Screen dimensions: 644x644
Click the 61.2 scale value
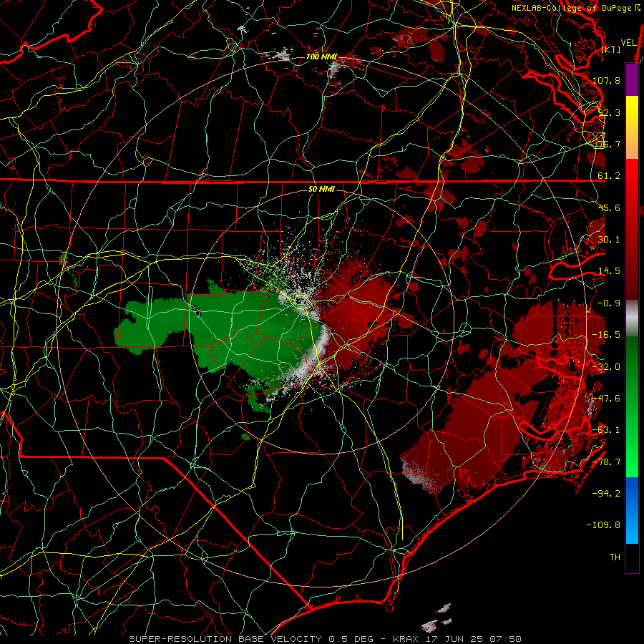609,176
